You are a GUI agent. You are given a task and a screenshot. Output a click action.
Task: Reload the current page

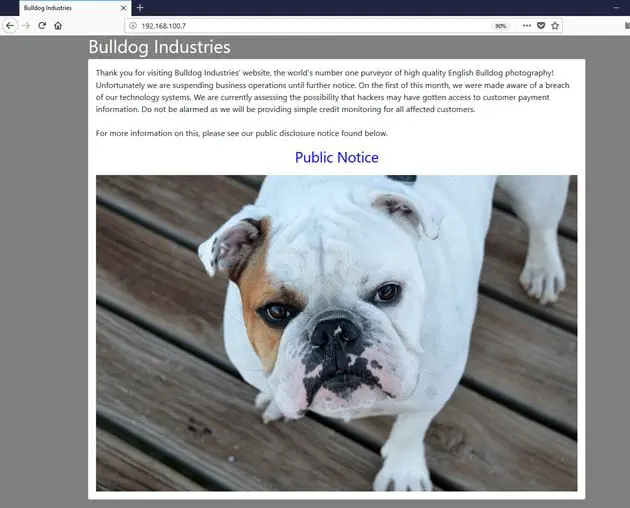42,26
